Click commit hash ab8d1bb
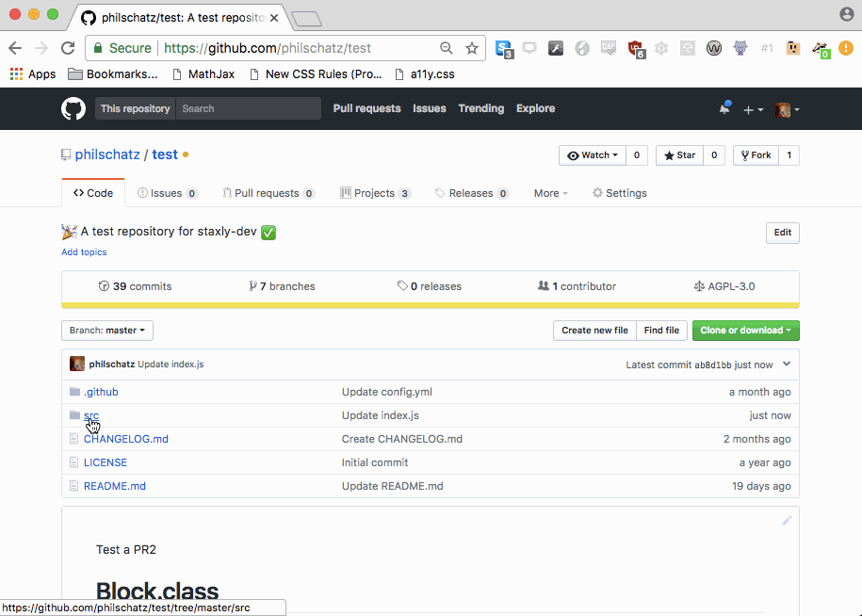 click(x=712, y=365)
